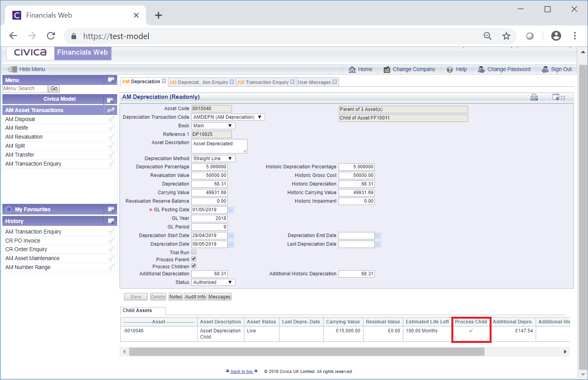The width and height of the screenshot is (588, 380).
Task: Click the My Favourites panel header icon
Action: coord(111,209)
